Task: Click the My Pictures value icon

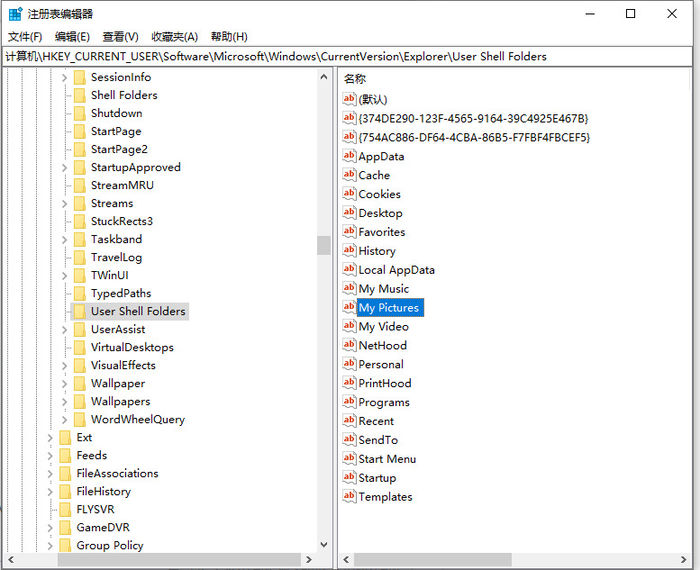Action: 350,307
